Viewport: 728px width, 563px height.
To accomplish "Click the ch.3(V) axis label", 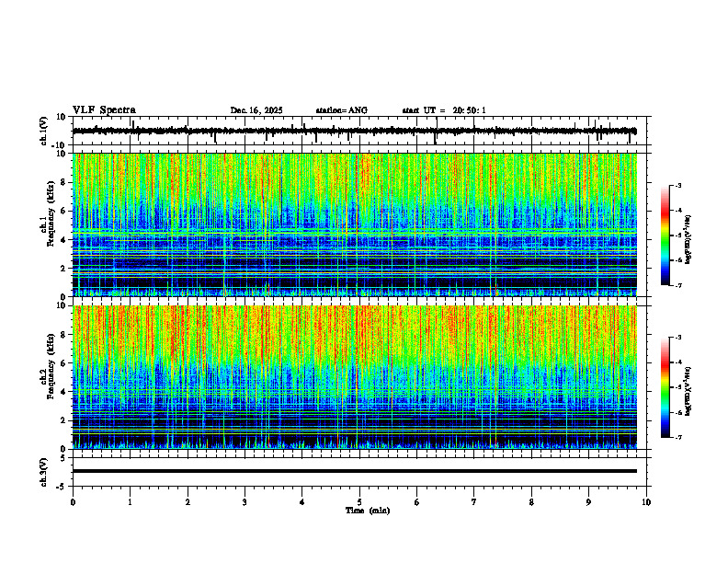I will tap(44, 472).
